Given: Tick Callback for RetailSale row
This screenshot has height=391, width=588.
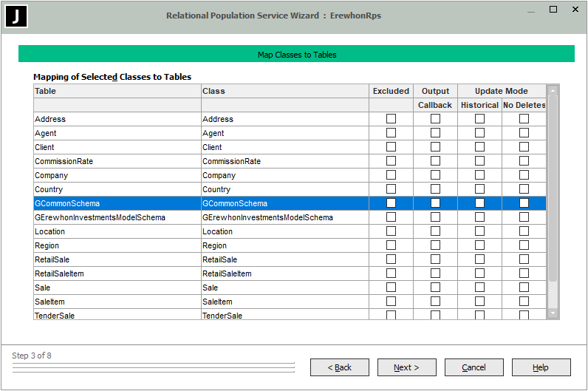Looking at the screenshot, I should pos(435,259).
